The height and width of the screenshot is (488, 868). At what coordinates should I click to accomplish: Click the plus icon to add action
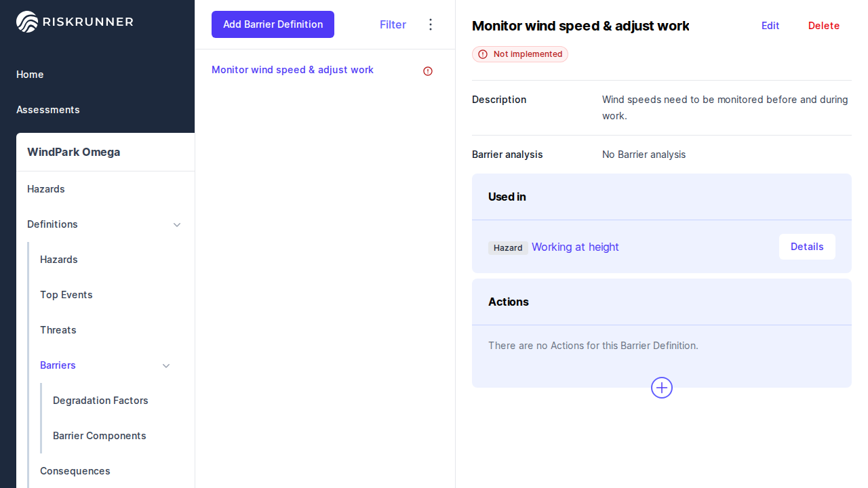(x=662, y=388)
